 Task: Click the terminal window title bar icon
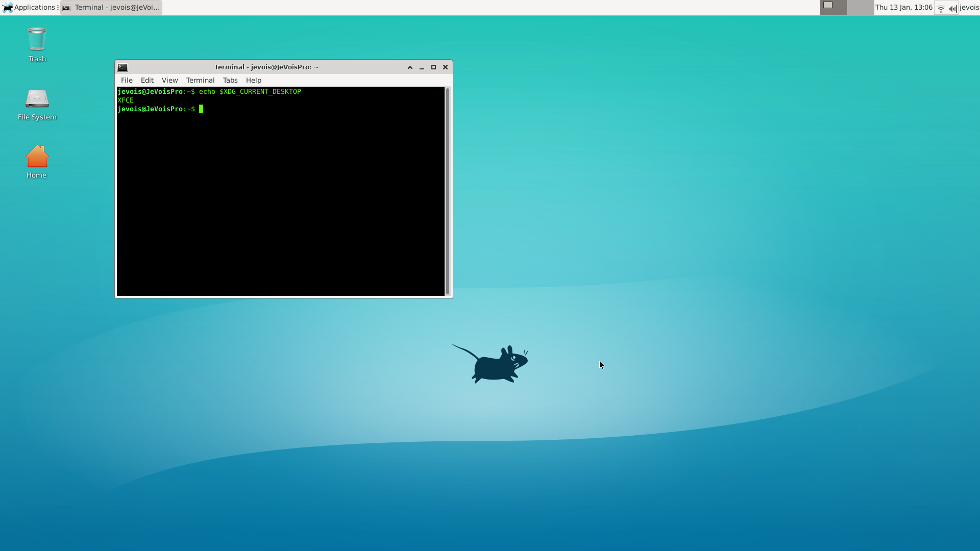pos(122,67)
